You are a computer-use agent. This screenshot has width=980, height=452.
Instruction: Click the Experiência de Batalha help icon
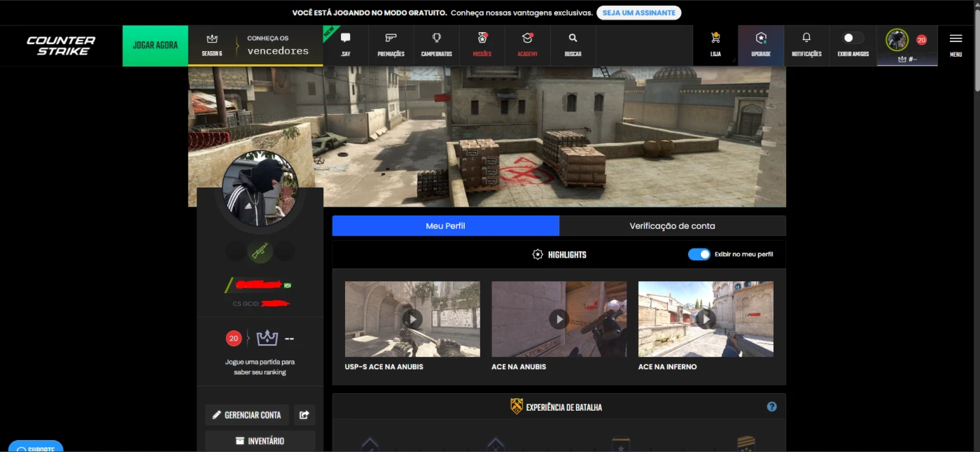(x=771, y=407)
